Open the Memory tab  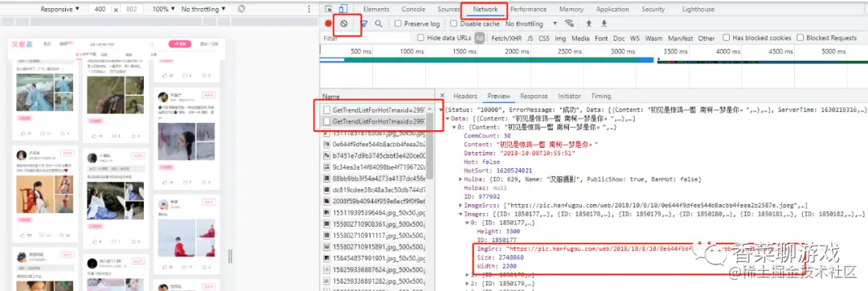(x=571, y=10)
